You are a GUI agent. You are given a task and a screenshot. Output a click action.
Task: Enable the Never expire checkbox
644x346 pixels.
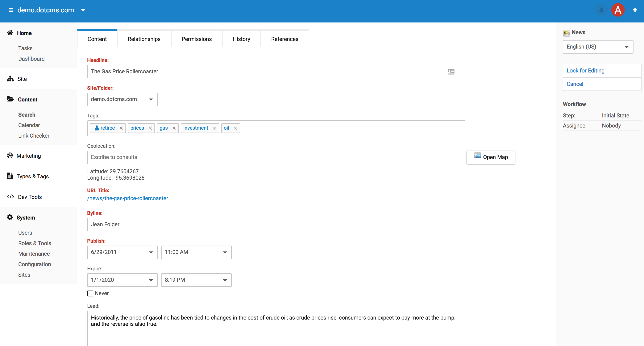90,293
